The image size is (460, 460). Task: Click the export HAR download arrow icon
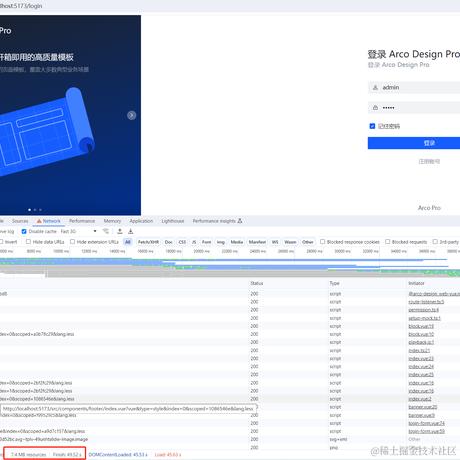(x=131, y=231)
